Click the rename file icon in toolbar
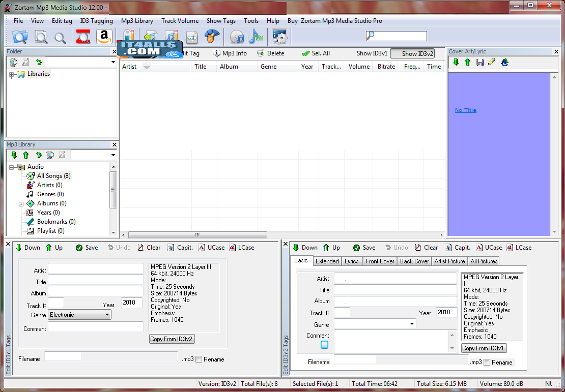 [192, 37]
